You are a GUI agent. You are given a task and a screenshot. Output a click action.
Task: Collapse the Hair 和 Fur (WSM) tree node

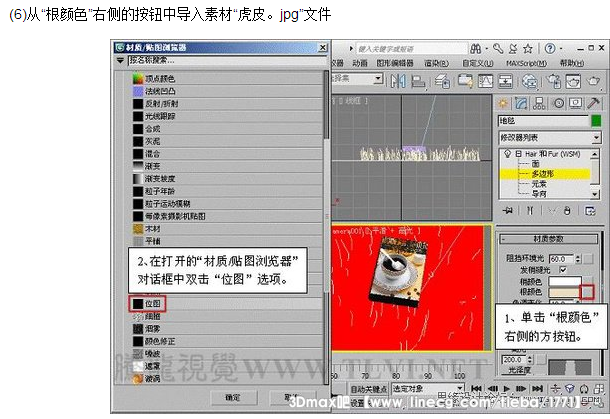pyautogui.click(x=518, y=154)
